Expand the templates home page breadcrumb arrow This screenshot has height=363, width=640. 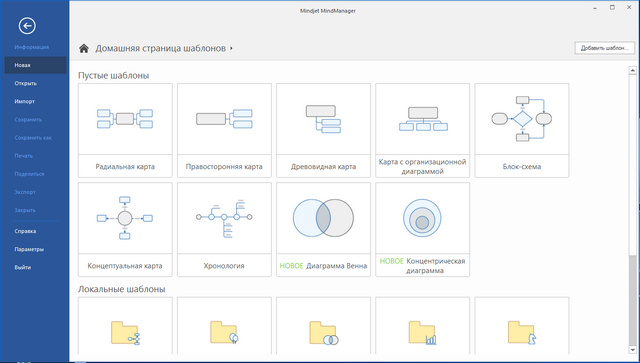pyautogui.click(x=231, y=49)
